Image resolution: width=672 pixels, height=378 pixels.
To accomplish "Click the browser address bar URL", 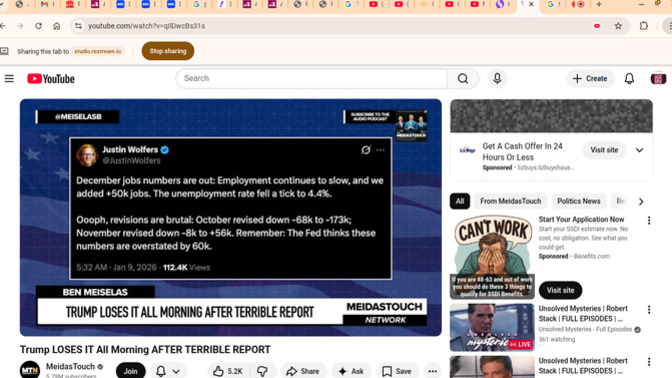I will tap(147, 26).
